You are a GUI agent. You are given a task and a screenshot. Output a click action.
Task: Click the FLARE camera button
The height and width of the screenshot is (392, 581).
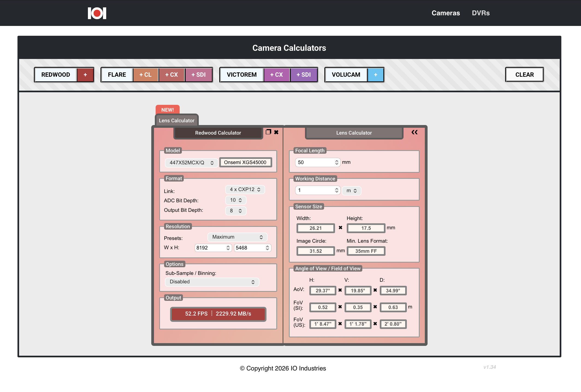[x=117, y=75]
